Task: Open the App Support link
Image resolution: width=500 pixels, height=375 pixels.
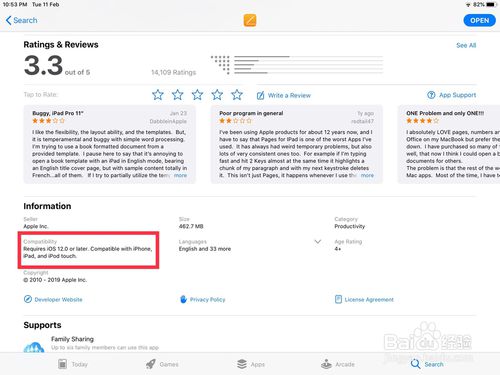Action: [457, 95]
